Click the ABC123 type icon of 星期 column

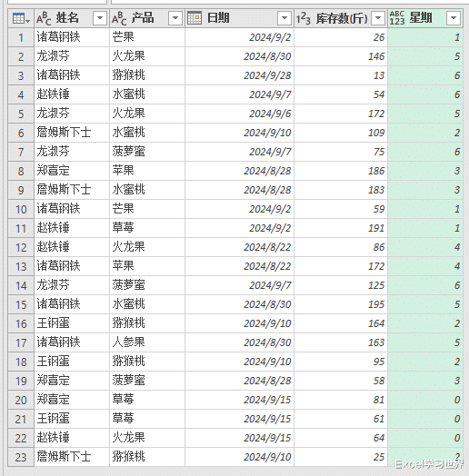pyautogui.click(x=397, y=18)
